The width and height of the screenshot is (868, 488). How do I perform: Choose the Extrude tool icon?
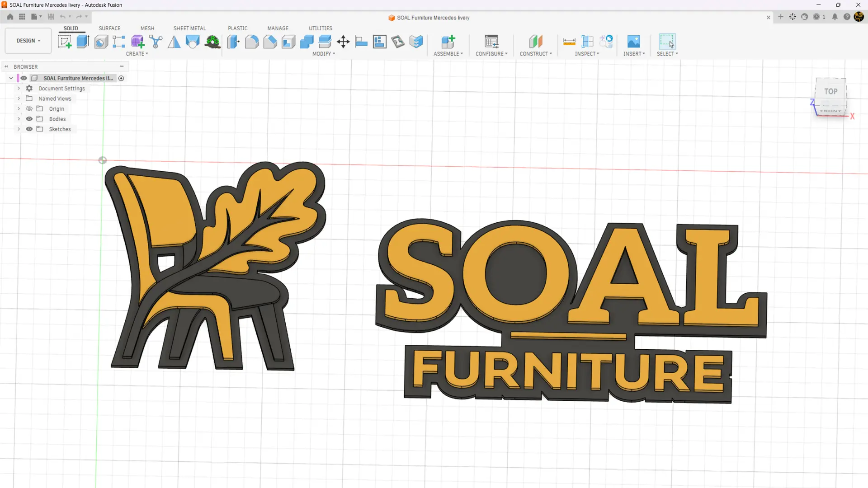click(83, 42)
